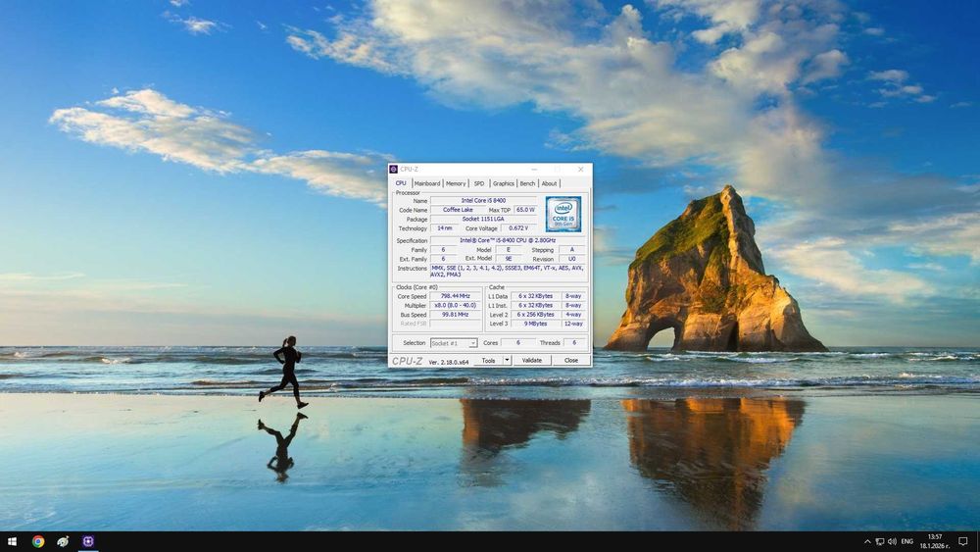
Task: Go to the Bench tab
Action: click(x=527, y=183)
